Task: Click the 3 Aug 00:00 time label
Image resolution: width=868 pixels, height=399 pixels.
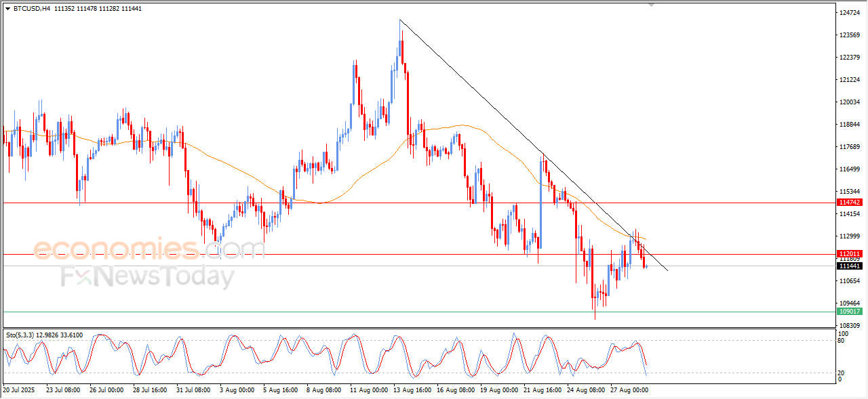Action: click(x=238, y=390)
